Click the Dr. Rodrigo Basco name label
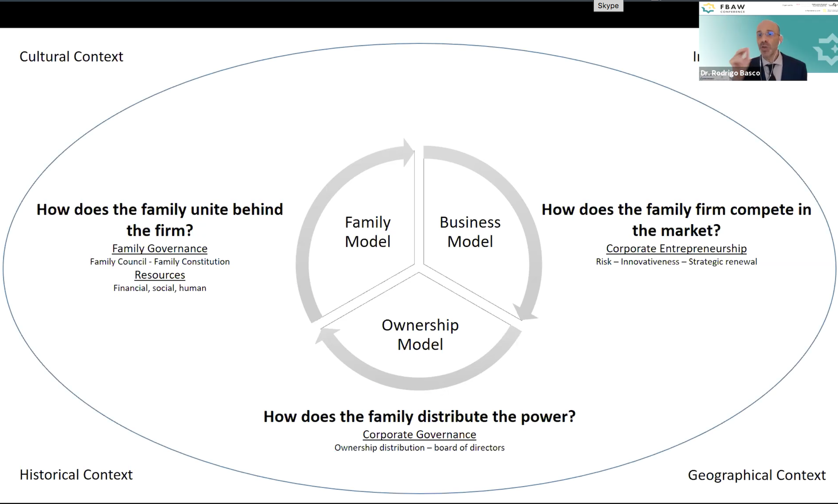 (730, 73)
